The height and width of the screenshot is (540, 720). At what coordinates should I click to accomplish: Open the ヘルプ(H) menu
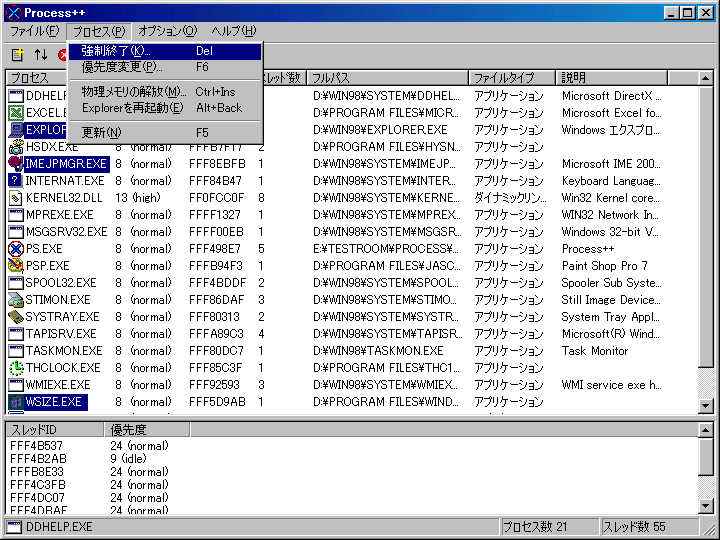[x=234, y=31]
